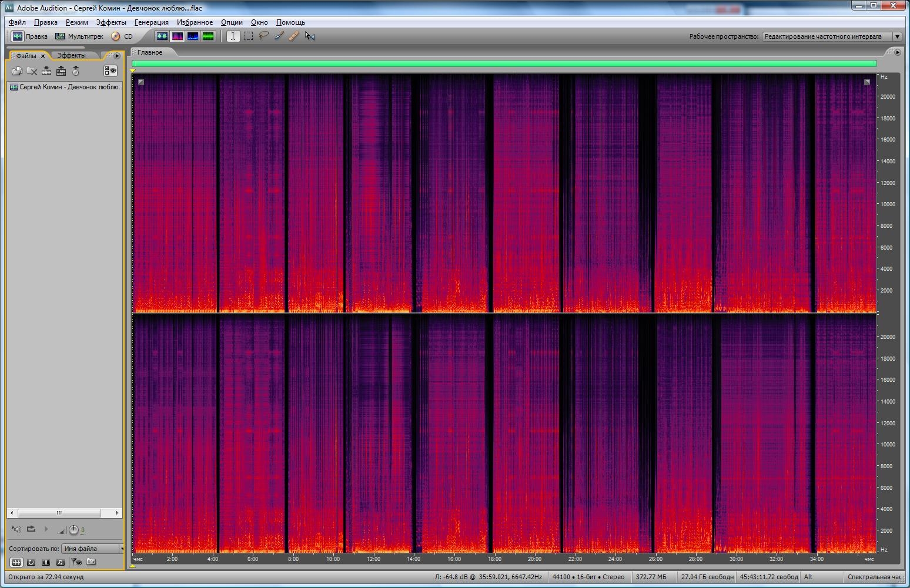Select the Главное panel tab

click(x=150, y=52)
